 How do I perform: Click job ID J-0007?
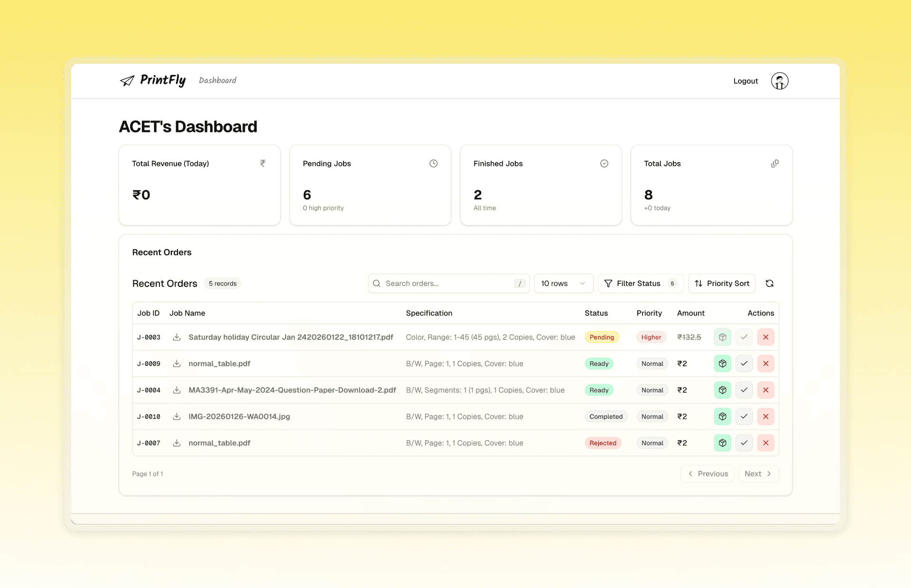pyautogui.click(x=149, y=443)
